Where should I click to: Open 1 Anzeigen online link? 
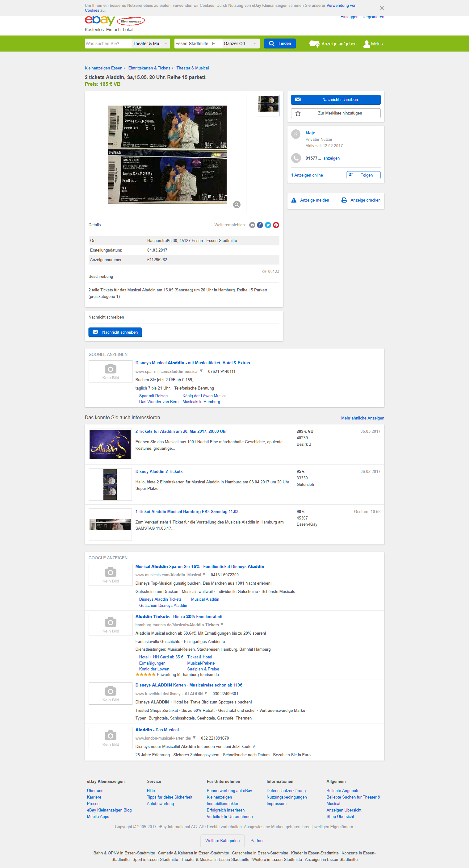click(307, 175)
